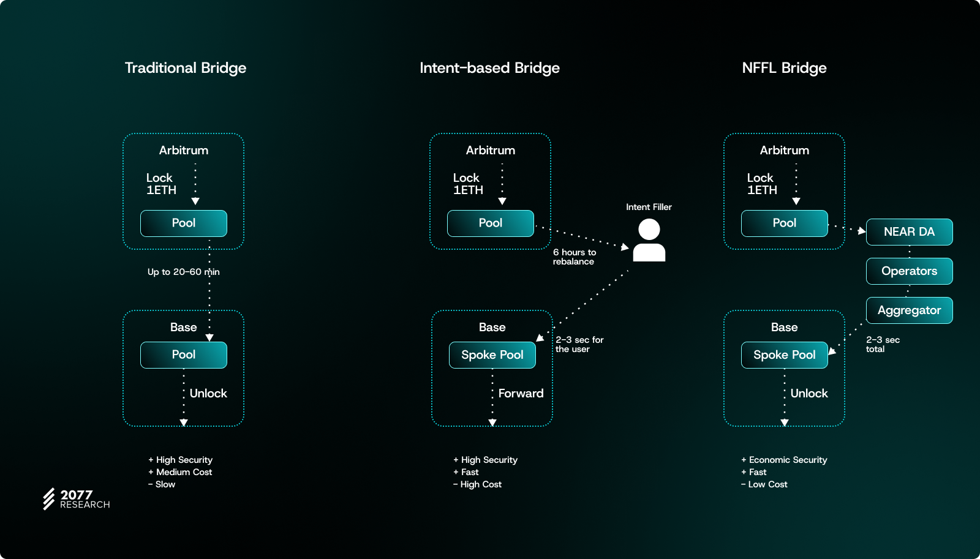Click the arrowhead pointing into NEAR DA
Image resolution: width=980 pixels, height=559 pixels.
tap(861, 231)
